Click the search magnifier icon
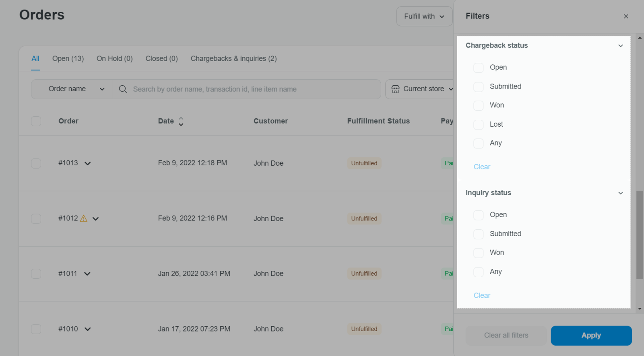The width and height of the screenshot is (644, 356). point(123,89)
